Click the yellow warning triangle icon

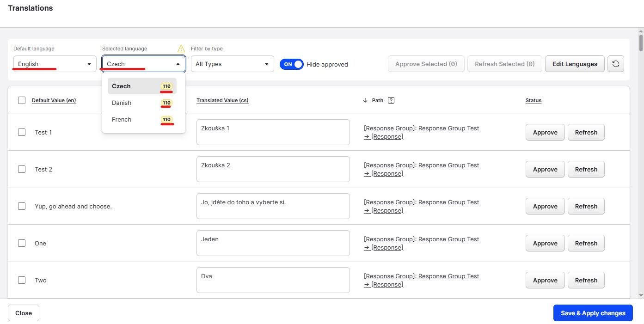[181, 49]
